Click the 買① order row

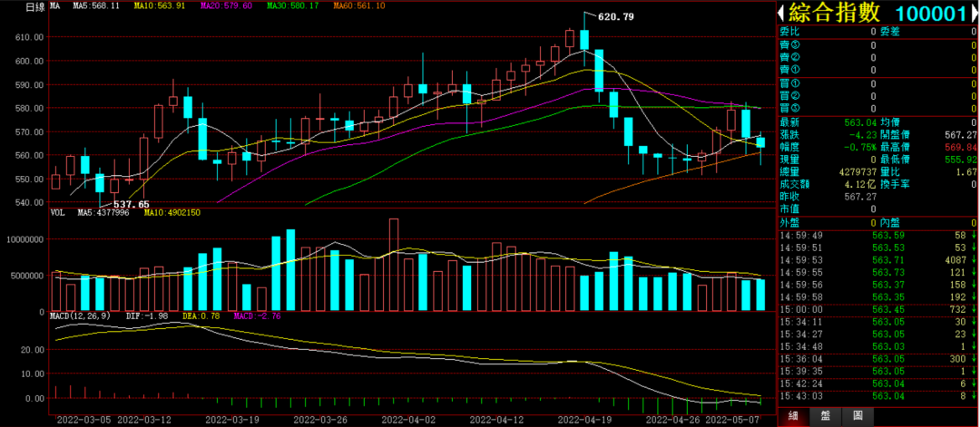[877, 83]
